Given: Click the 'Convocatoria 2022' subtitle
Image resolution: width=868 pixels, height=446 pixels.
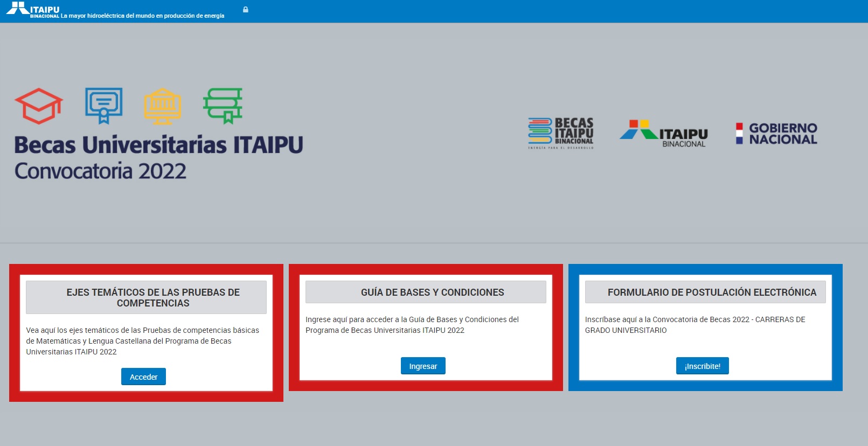Looking at the screenshot, I should click(100, 171).
